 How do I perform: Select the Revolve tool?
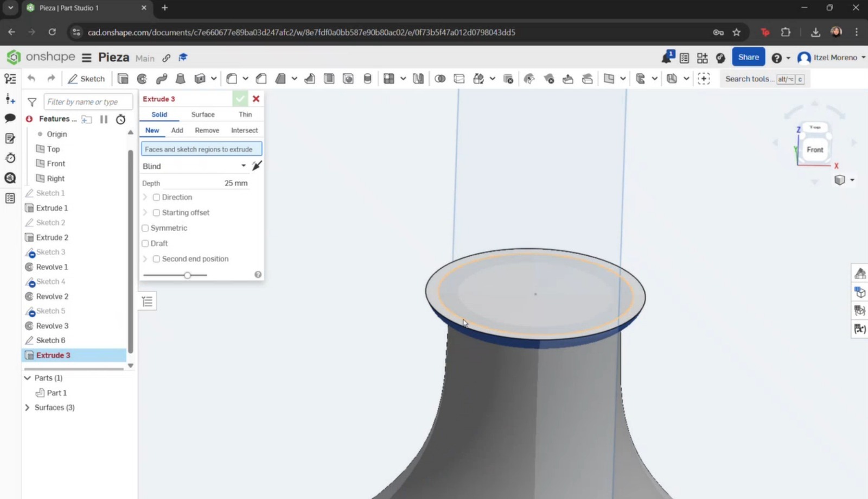(x=142, y=78)
